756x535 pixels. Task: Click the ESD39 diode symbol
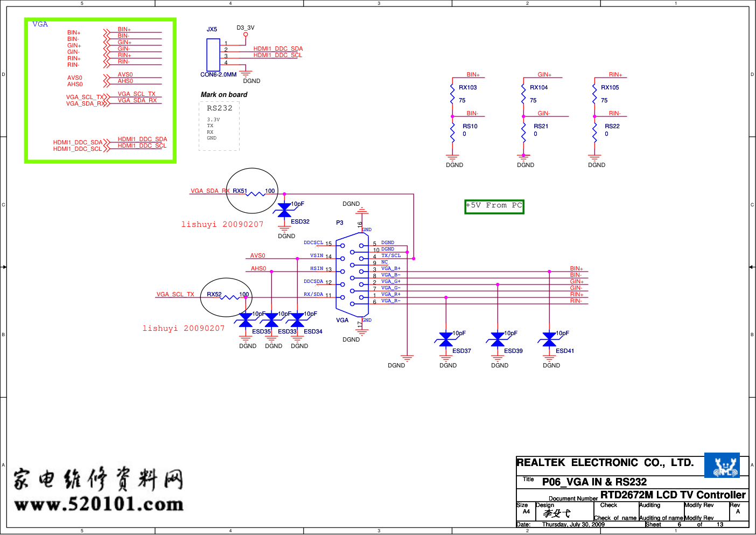[x=498, y=339]
